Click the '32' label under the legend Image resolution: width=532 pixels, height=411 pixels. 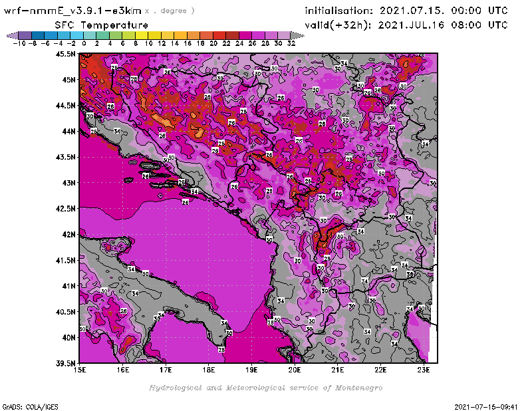[291, 43]
